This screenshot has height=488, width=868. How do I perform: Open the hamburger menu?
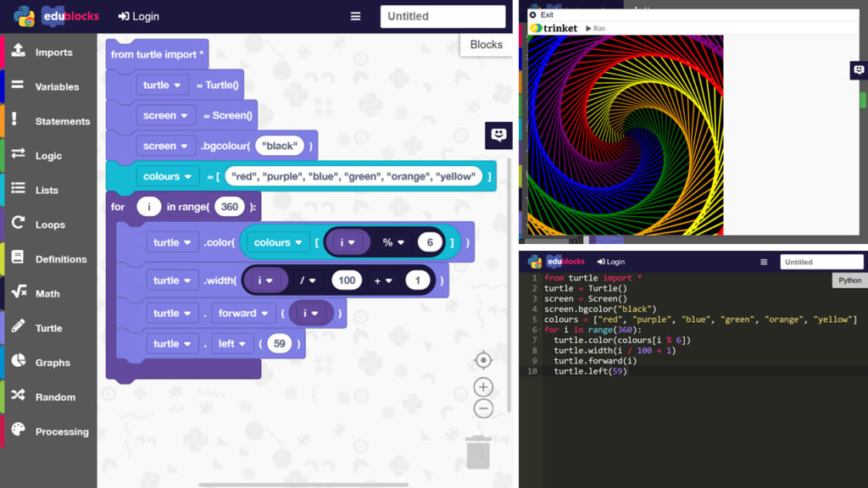pos(355,15)
